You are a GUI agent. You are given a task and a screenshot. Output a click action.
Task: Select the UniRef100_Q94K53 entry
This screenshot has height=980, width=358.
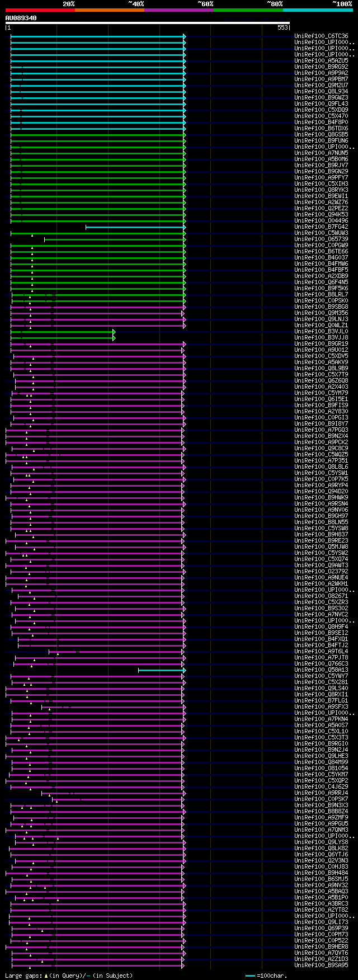coord(321,215)
